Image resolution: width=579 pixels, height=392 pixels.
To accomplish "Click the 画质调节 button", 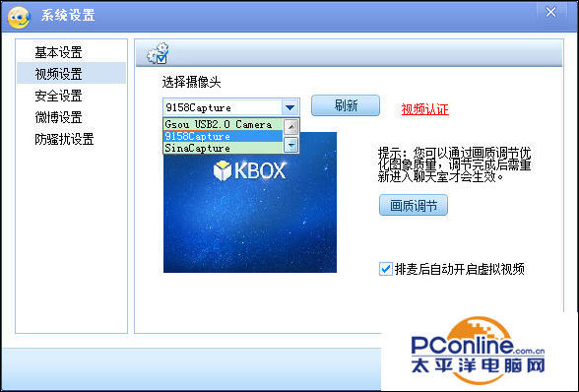I will 414,205.
